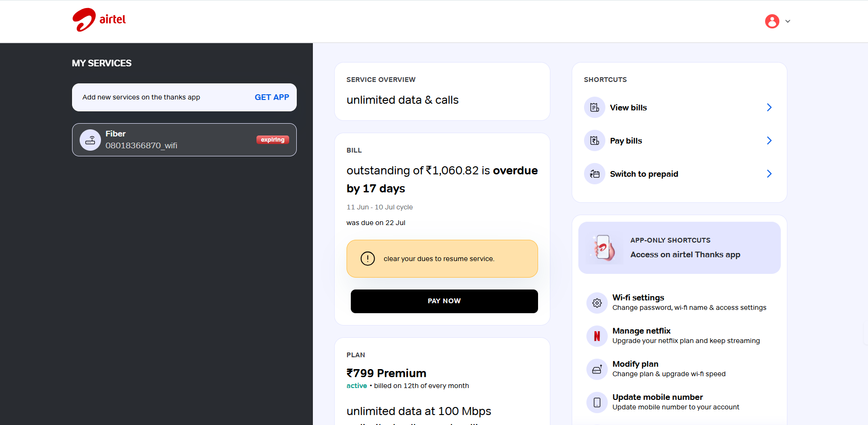
Task: Click the SHORTCUTS heading
Action: pos(605,80)
